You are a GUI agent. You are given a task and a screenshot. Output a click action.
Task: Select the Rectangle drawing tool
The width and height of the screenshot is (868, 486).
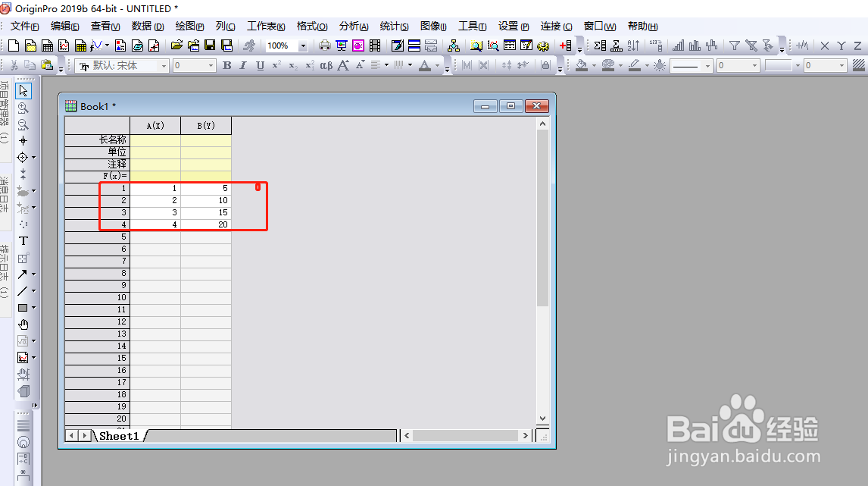(x=23, y=308)
